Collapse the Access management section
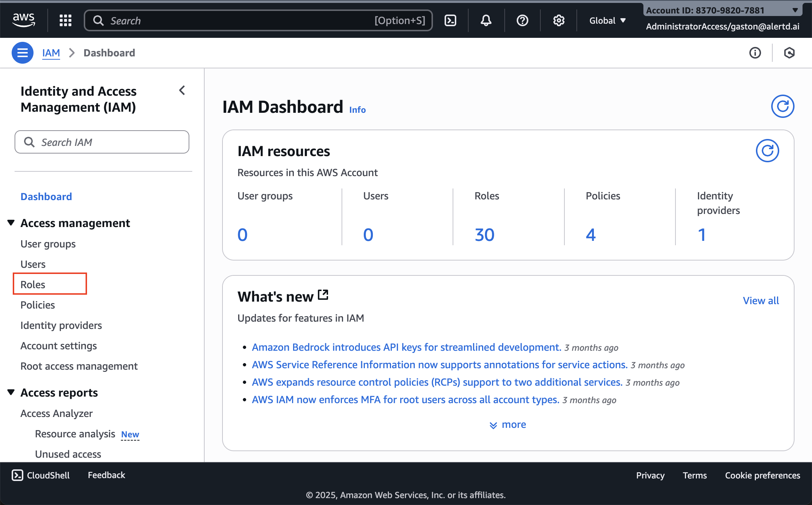This screenshot has height=505, width=812. (11, 222)
